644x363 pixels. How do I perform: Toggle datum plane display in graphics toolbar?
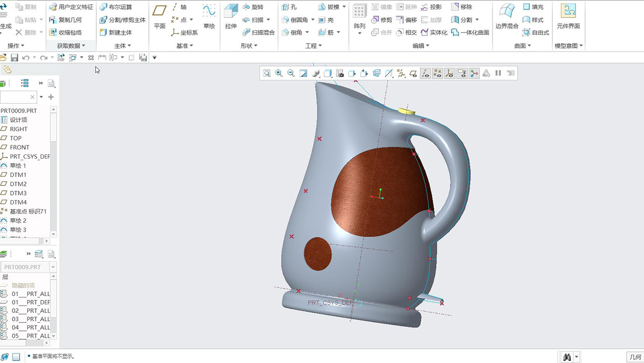(413, 73)
